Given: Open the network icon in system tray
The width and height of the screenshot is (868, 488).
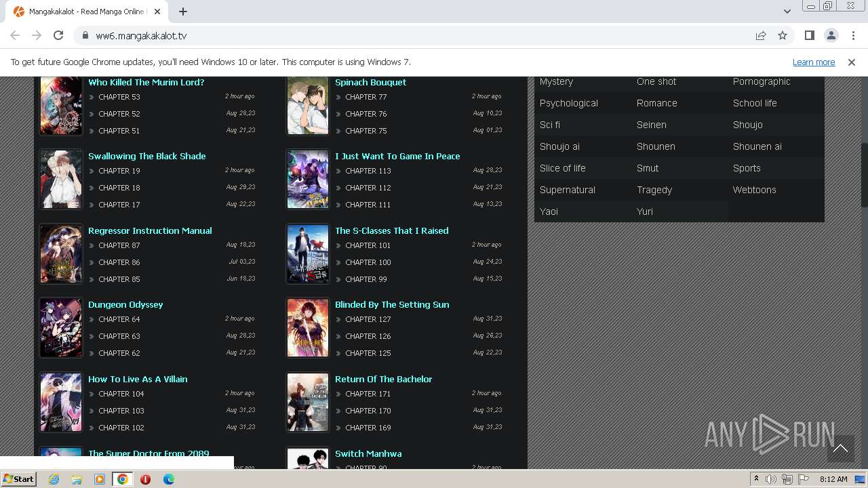Looking at the screenshot, I should (787, 479).
